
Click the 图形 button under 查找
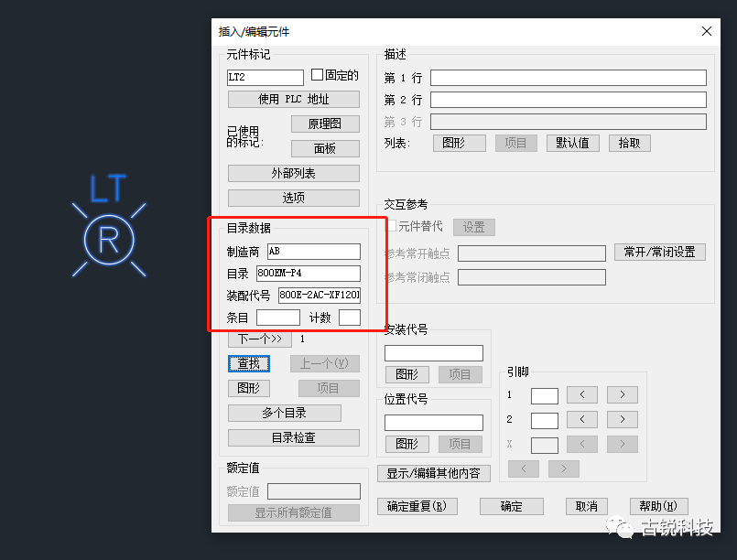[249, 388]
